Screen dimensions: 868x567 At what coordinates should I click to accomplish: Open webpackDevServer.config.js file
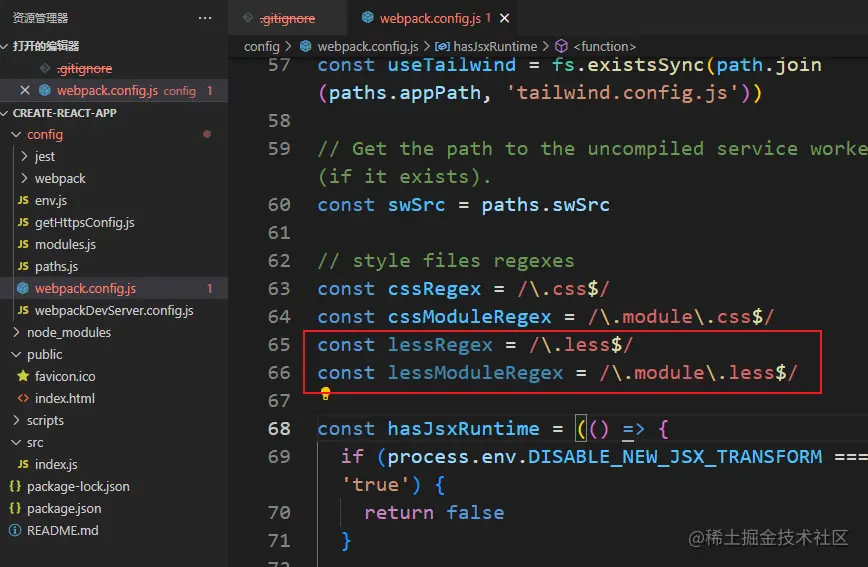[114, 311]
